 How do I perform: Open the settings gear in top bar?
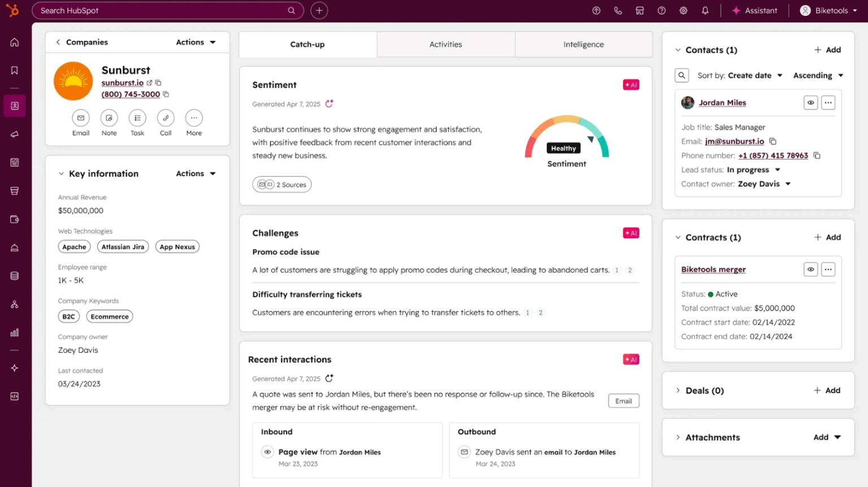click(683, 11)
